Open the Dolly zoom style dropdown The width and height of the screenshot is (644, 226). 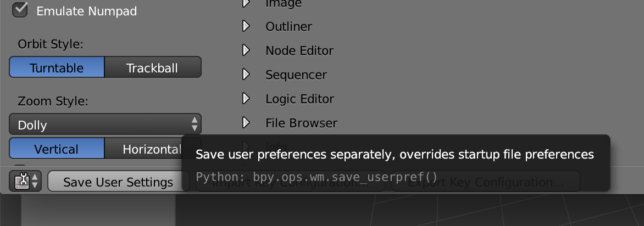click(x=105, y=125)
